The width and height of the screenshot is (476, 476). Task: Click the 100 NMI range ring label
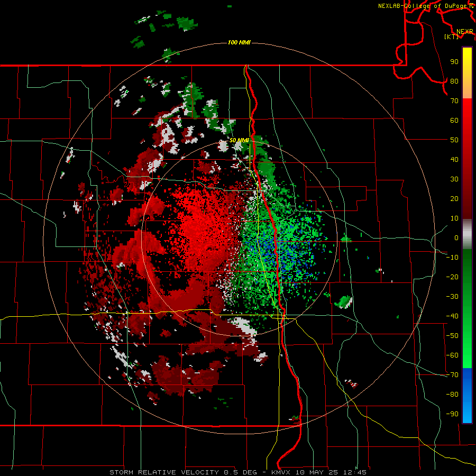[x=239, y=42]
